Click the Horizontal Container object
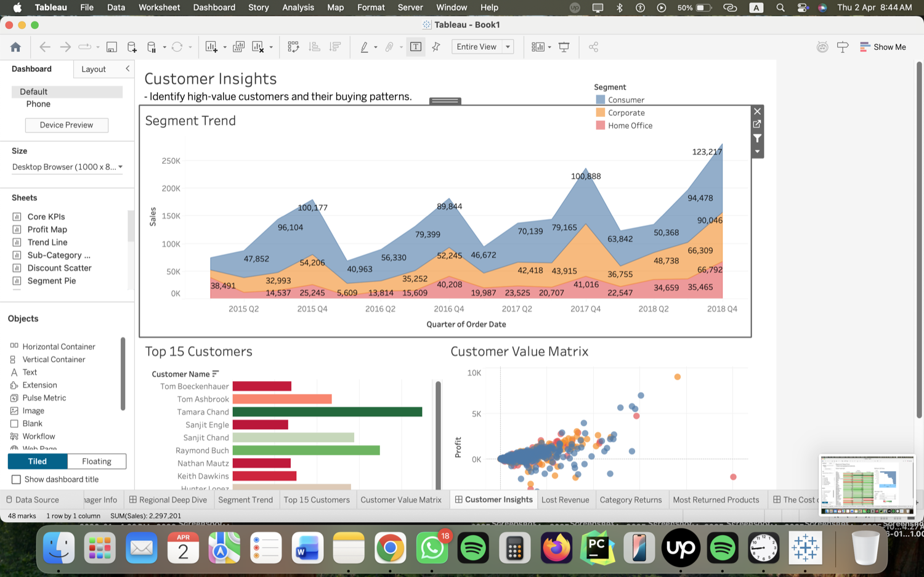924x577 pixels. click(x=59, y=347)
